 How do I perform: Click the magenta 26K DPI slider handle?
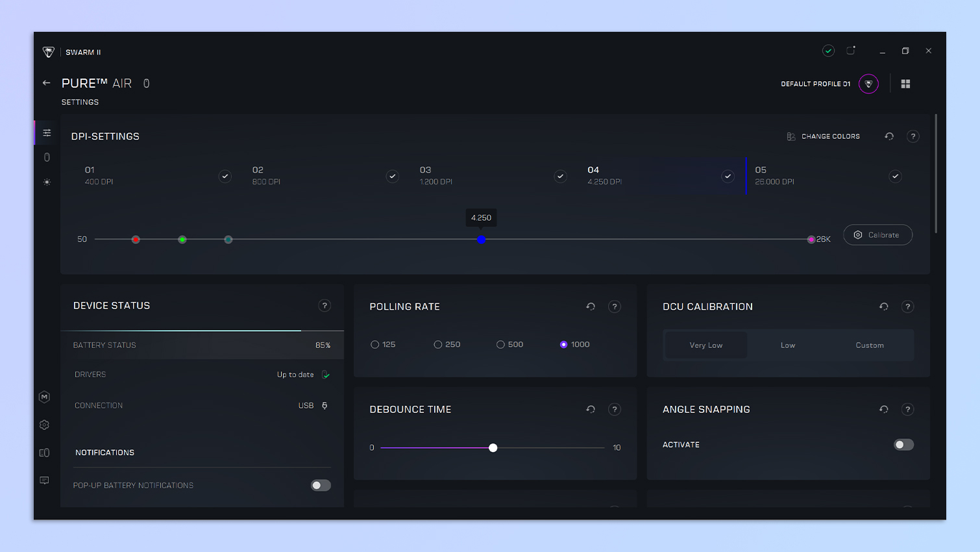click(x=811, y=240)
